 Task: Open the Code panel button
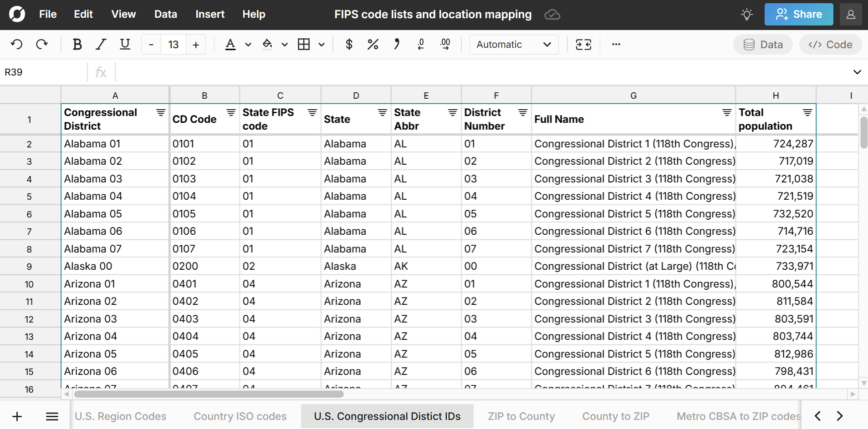[830, 45]
